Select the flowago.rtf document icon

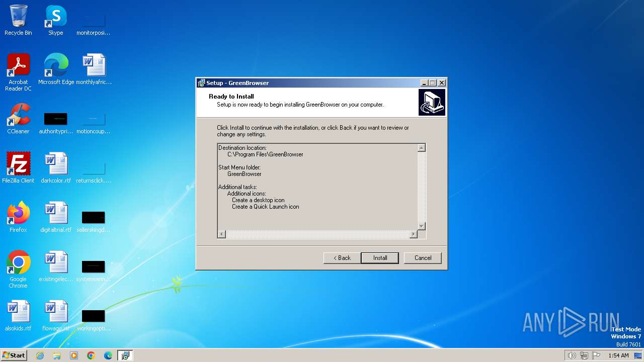click(x=56, y=316)
